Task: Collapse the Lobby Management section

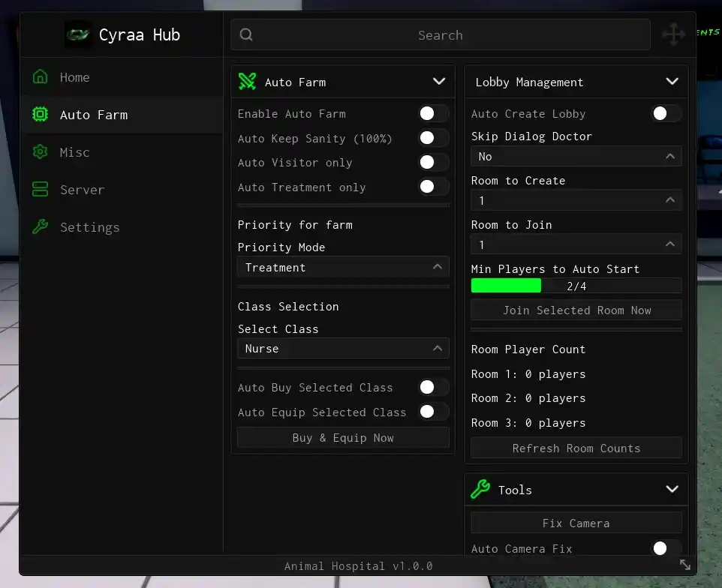Action: 672,82
